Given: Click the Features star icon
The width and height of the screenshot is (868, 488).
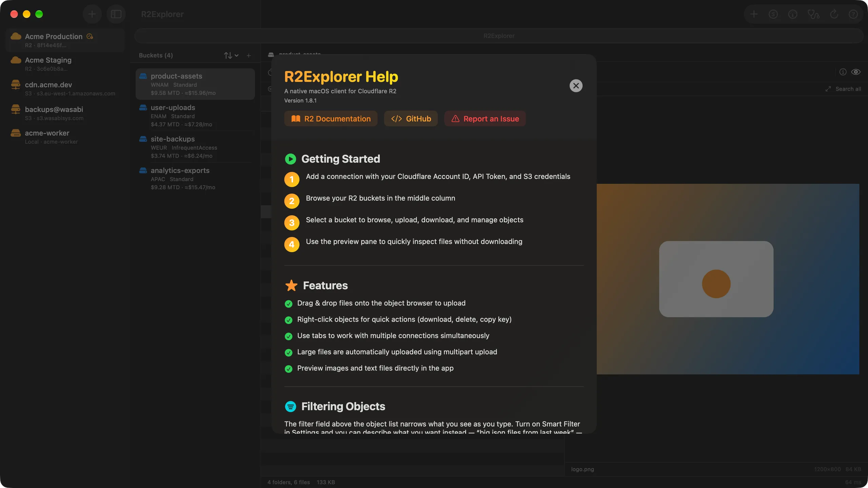Looking at the screenshot, I should pyautogui.click(x=291, y=285).
